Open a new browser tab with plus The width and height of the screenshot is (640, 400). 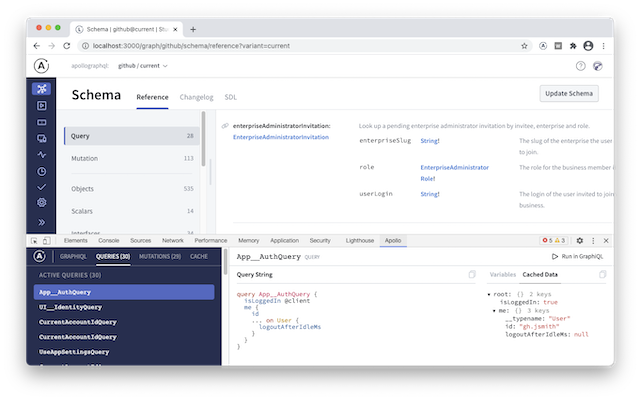[x=193, y=29]
